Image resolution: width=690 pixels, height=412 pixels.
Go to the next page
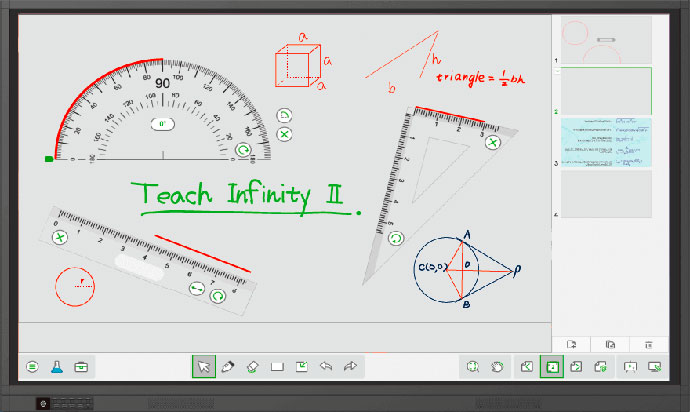point(576,367)
